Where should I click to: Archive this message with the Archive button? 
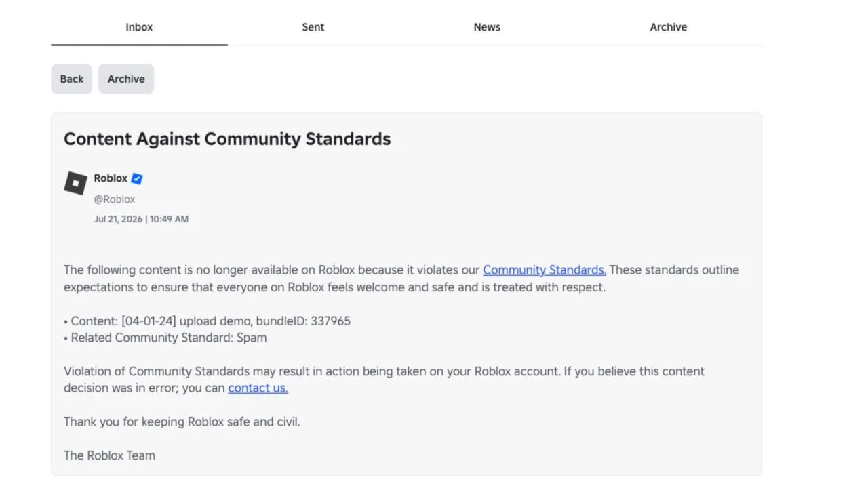point(126,79)
